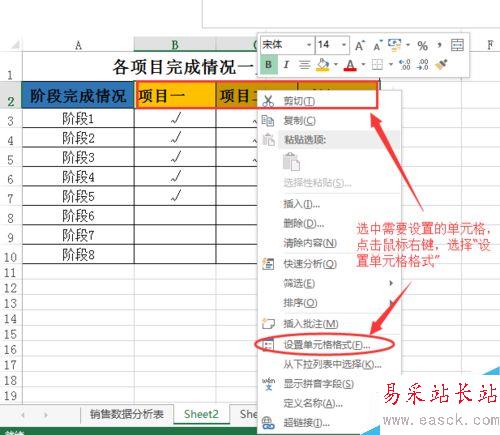The width and height of the screenshot is (500, 435).
Task: Choose 清除内容(N) menu entry
Action: 330,243
